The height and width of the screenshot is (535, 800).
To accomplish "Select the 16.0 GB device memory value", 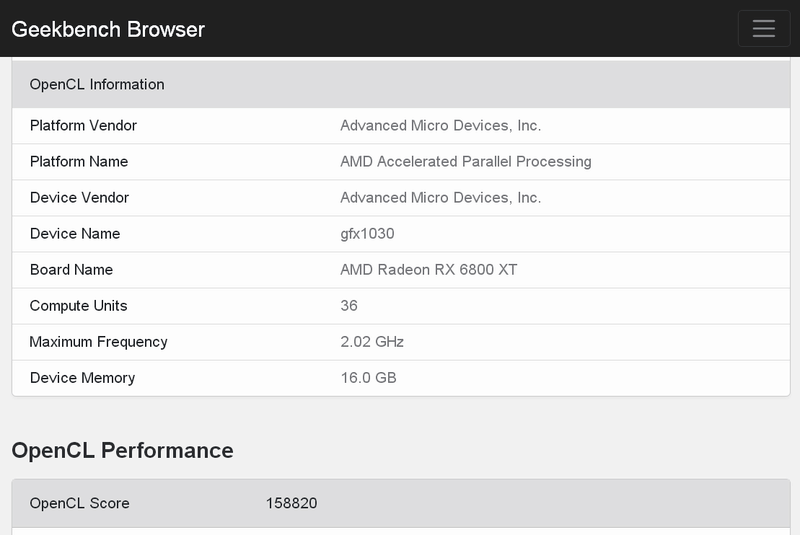I will [x=368, y=378].
